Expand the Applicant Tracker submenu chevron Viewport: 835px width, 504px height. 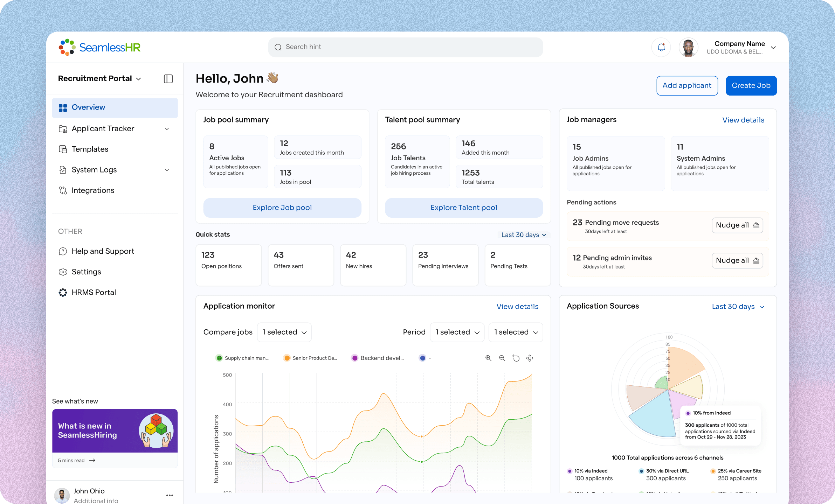[x=167, y=129]
